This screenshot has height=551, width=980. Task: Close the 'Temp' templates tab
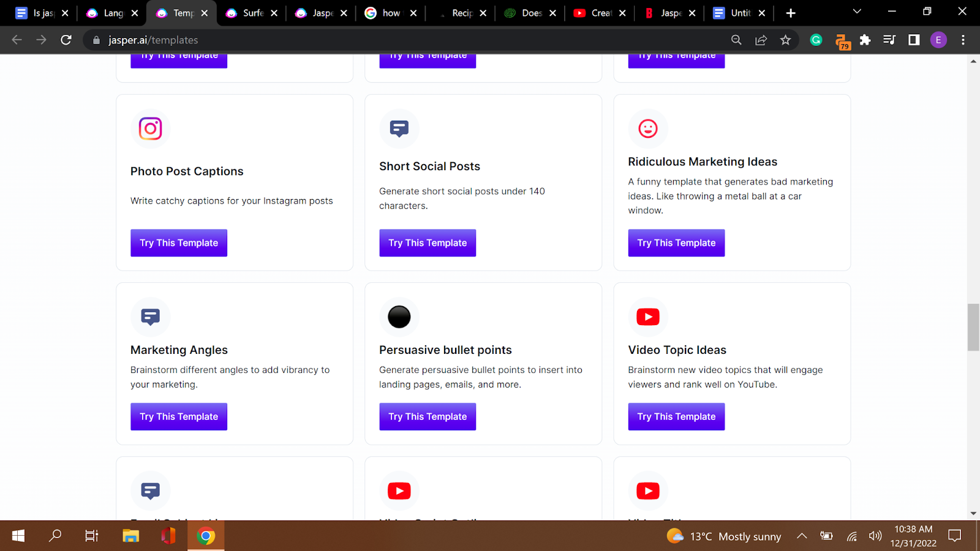pyautogui.click(x=205, y=13)
